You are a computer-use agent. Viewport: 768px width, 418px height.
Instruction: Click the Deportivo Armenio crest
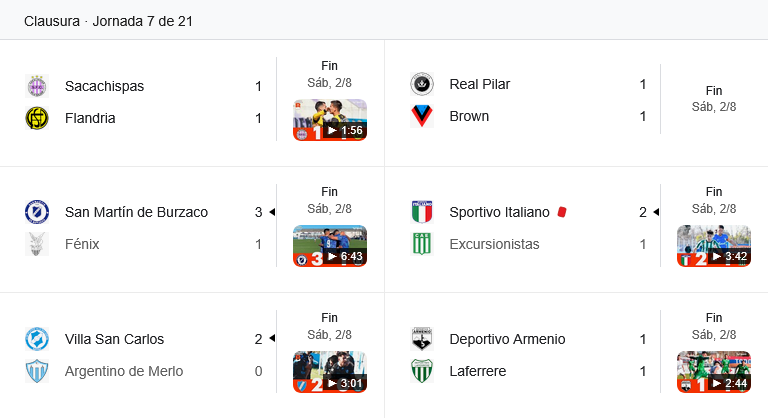point(422,339)
